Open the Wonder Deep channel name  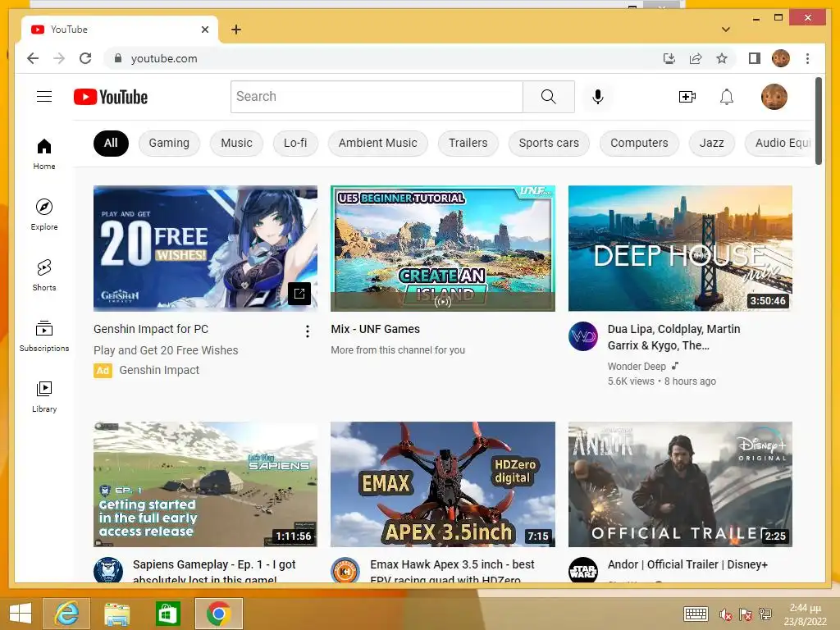pyautogui.click(x=637, y=367)
